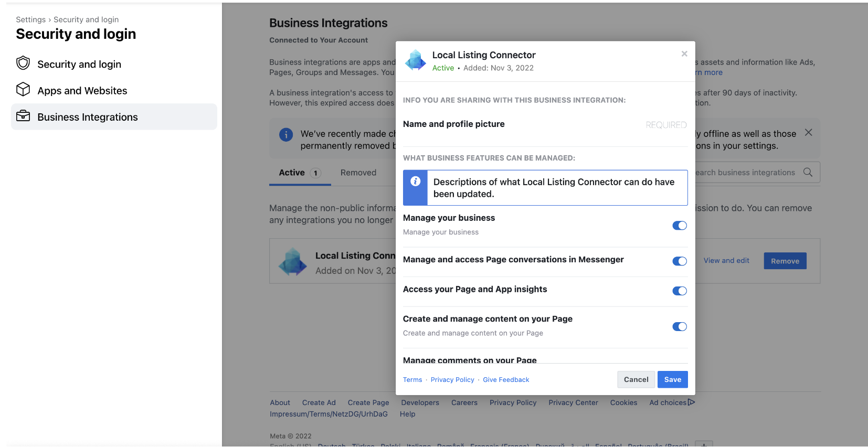Cancel the permission dialog
Image resolution: width=868 pixels, height=447 pixels.
point(636,379)
